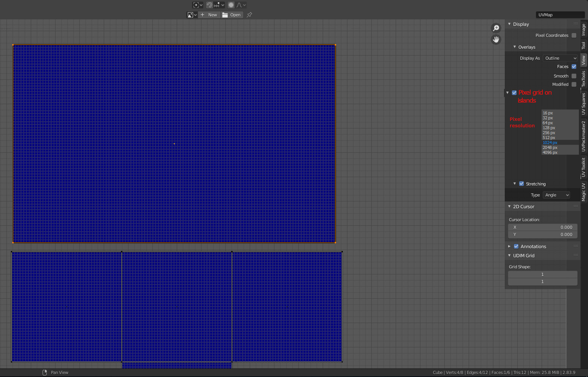Enable the Smooth checkbox
This screenshot has width=588, height=377.
point(574,76)
